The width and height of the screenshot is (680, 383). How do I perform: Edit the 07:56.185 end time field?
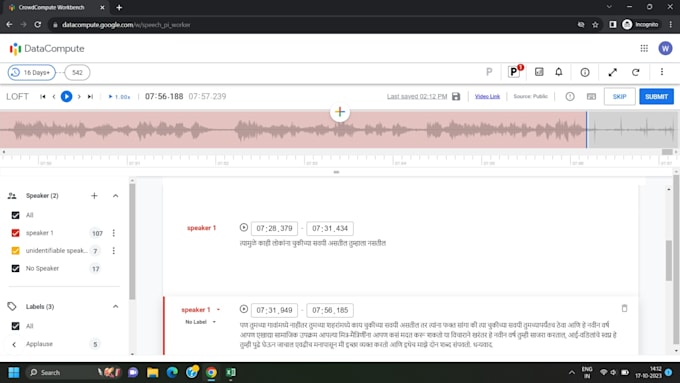coord(330,310)
